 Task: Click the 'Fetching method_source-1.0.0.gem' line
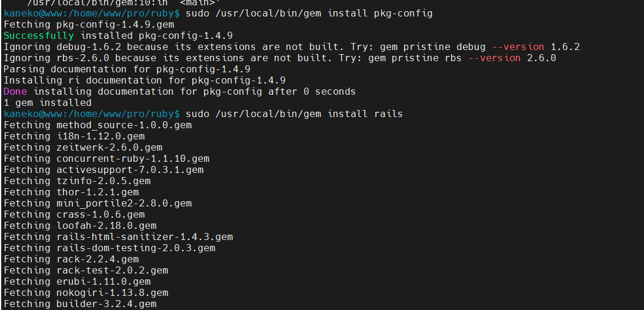98,125
